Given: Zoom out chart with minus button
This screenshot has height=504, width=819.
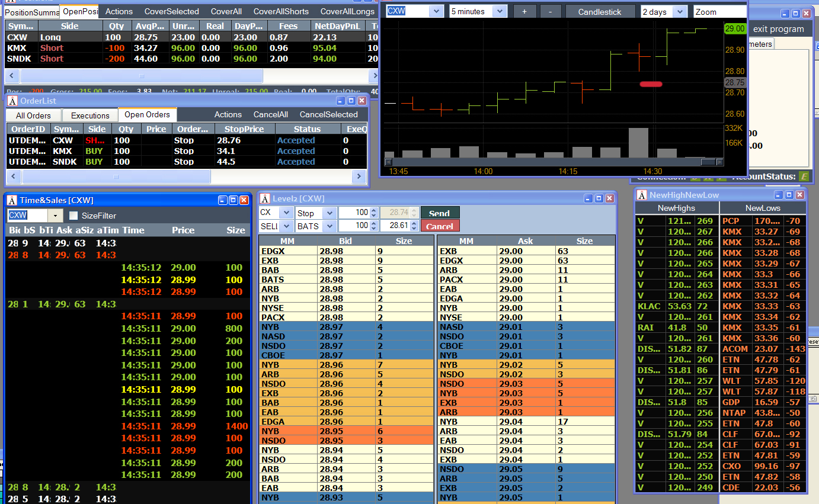Looking at the screenshot, I should coord(551,11).
